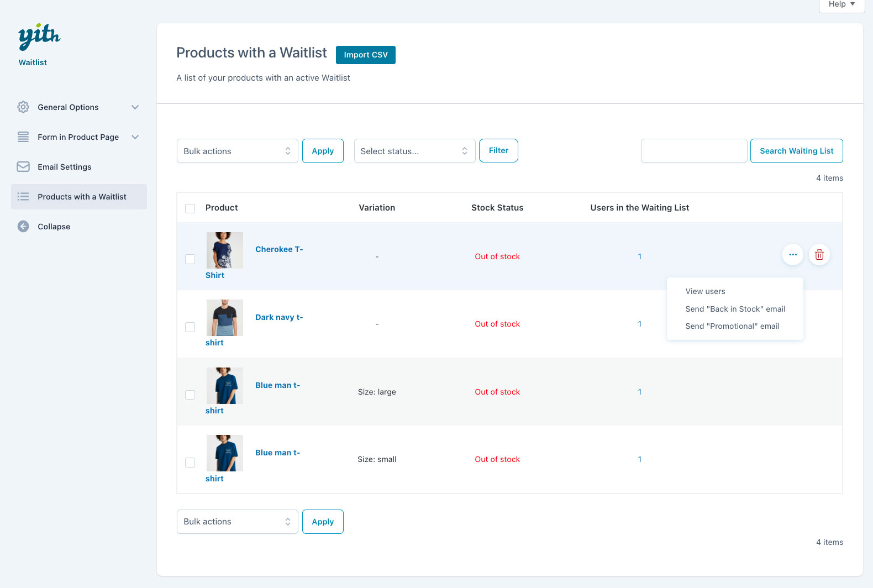Focus the waiting list search input field

coord(693,151)
